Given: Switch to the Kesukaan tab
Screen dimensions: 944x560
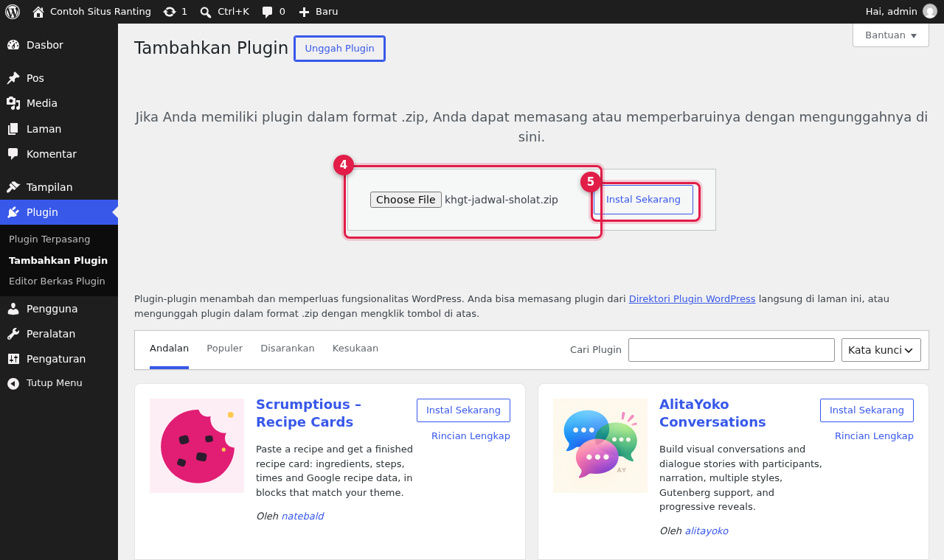Looking at the screenshot, I should 355,349.
